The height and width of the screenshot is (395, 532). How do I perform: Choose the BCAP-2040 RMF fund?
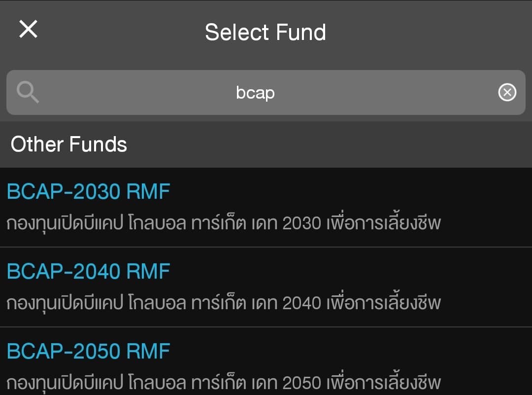pyautogui.click(x=88, y=272)
